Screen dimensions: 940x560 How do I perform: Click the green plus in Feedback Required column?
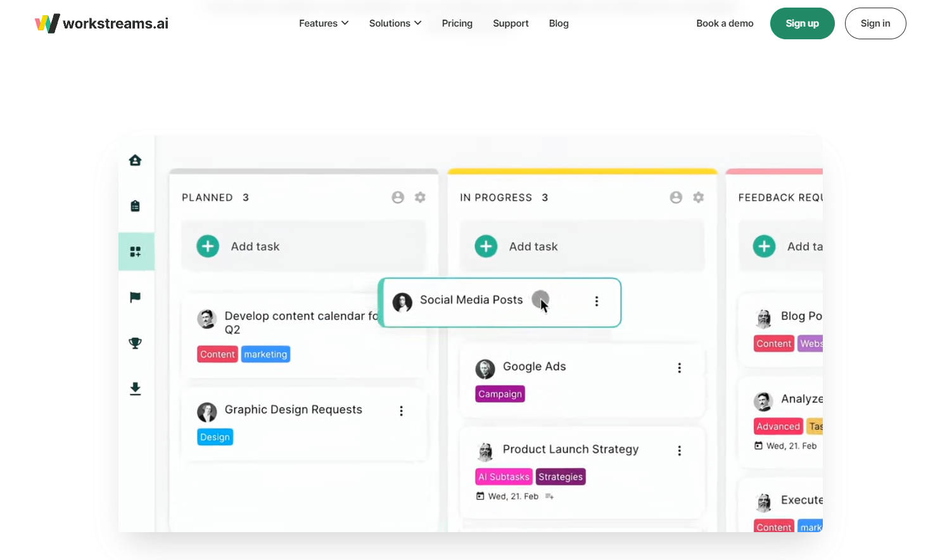pyautogui.click(x=764, y=246)
